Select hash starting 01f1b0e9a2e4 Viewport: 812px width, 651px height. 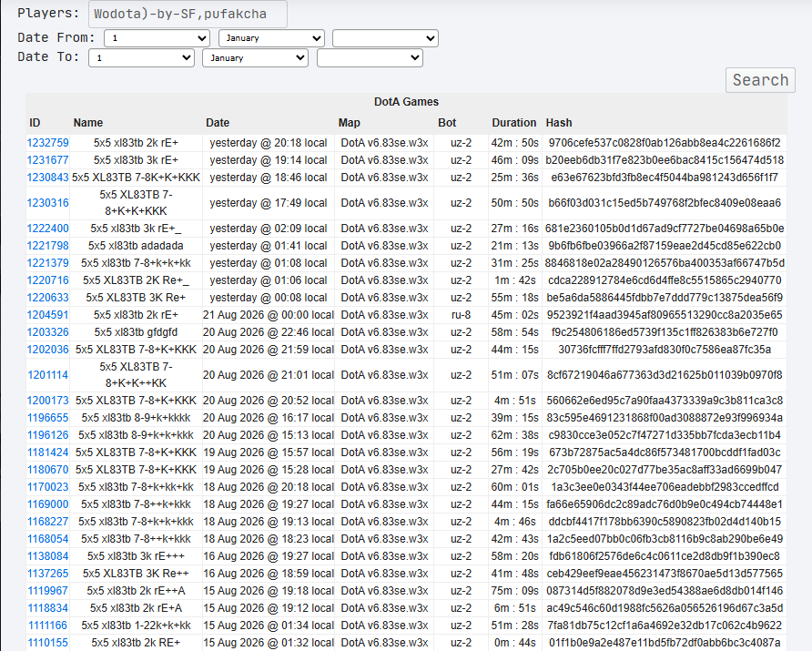tap(665, 643)
